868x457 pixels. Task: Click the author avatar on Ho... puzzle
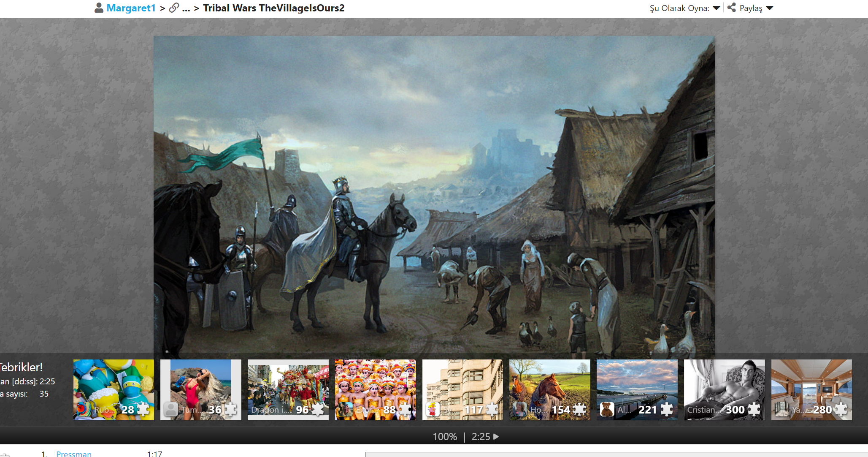[x=520, y=409]
